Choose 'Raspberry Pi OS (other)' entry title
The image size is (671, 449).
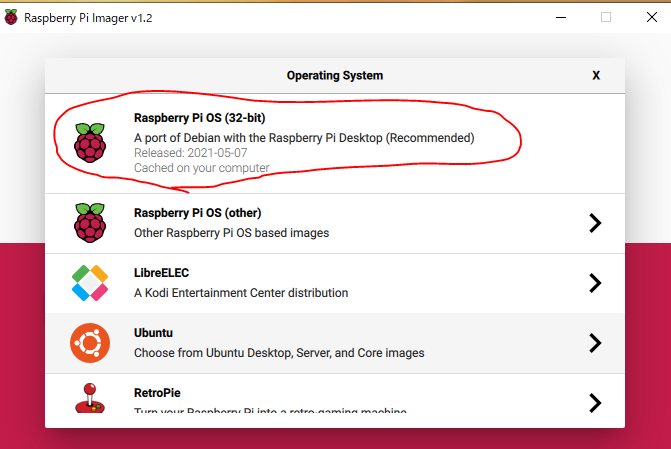pos(197,213)
